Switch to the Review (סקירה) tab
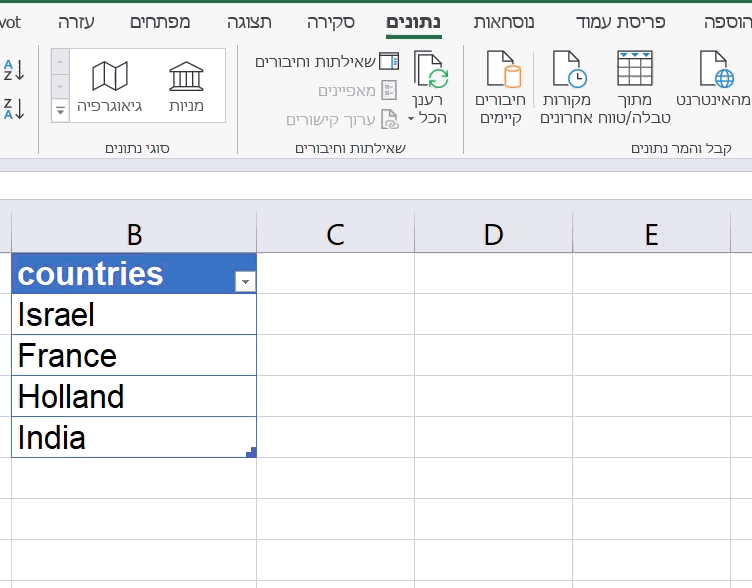 (331, 22)
